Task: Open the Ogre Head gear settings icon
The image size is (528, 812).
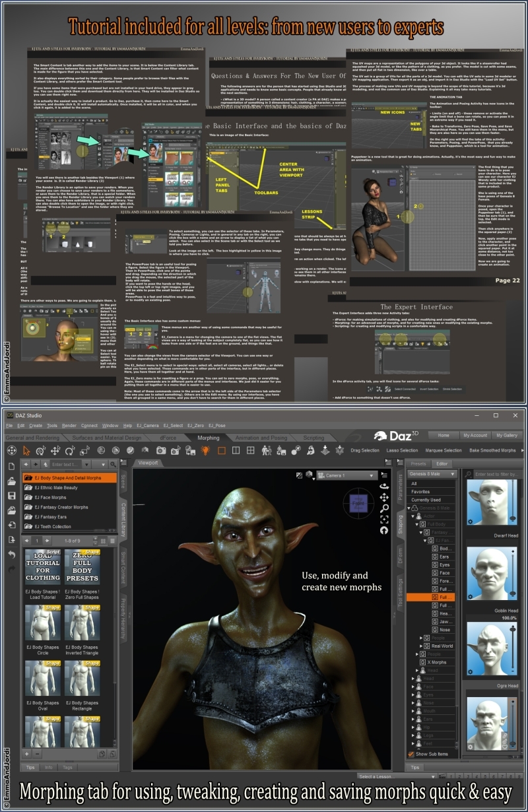Action: pos(470,747)
